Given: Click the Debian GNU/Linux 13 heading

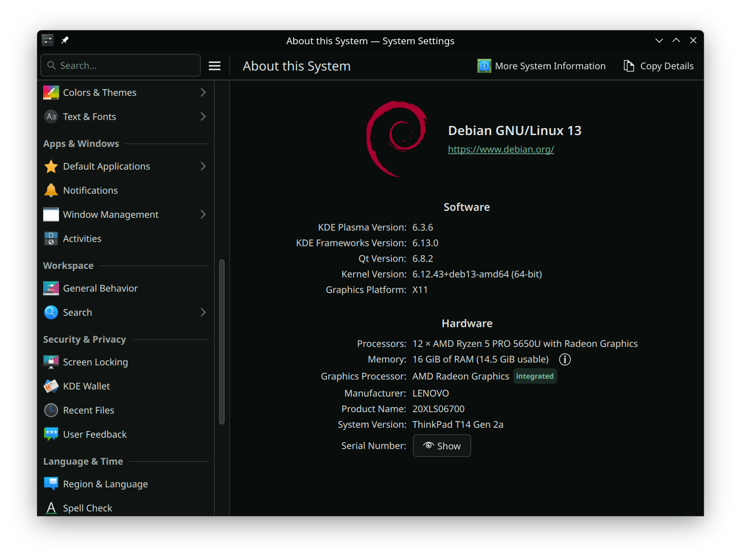Looking at the screenshot, I should [514, 130].
